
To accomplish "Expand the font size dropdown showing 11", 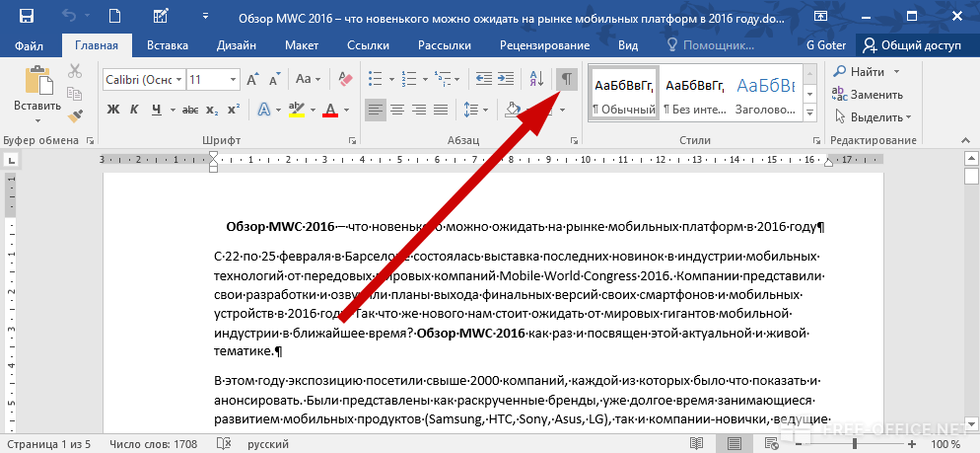I will click(x=233, y=80).
